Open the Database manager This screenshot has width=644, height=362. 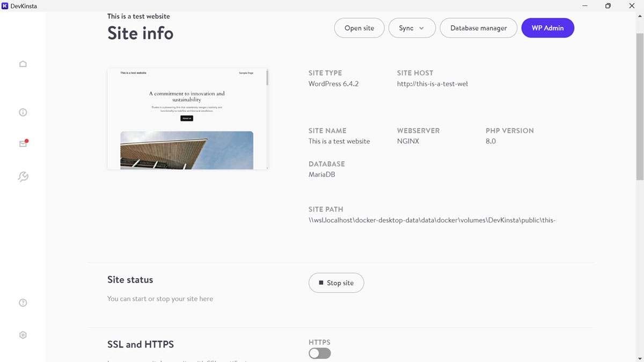(x=478, y=28)
